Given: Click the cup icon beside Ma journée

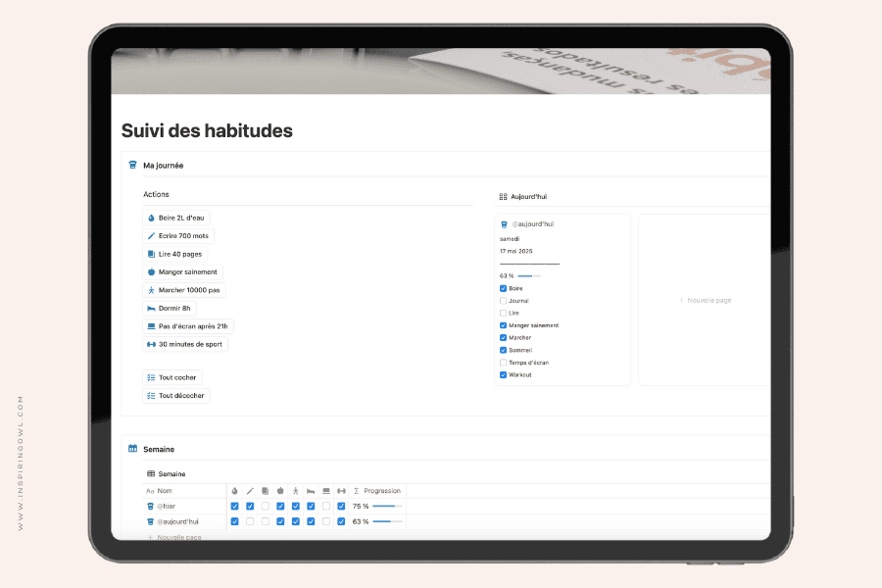Looking at the screenshot, I should click(x=132, y=166).
